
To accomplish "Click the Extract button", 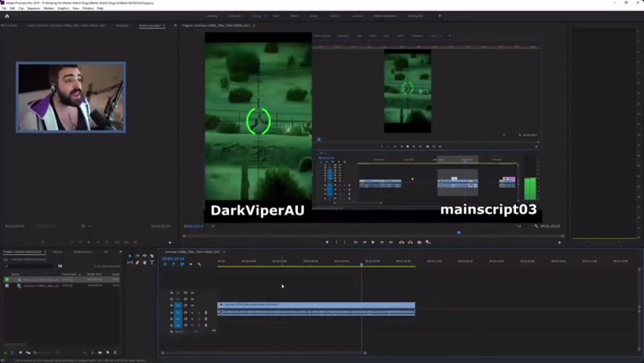I will [410, 242].
